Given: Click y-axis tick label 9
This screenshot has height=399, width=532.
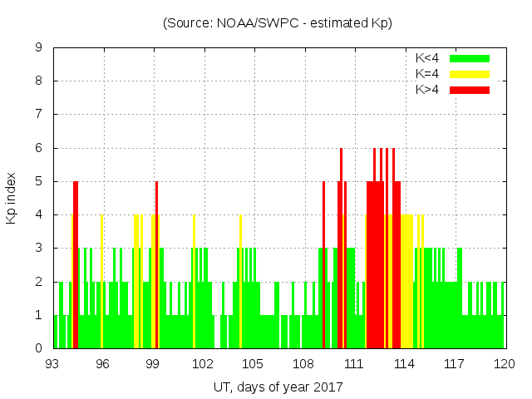Looking at the screenshot, I should pos(39,48).
